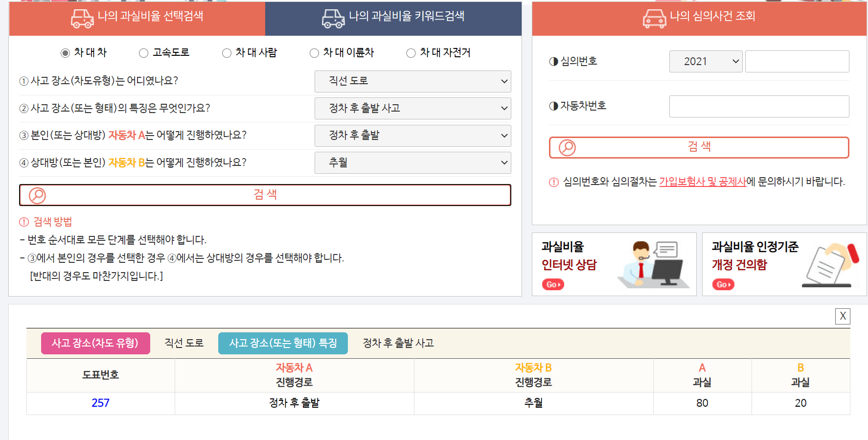The width and height of the screenshot is (868, 440).
Task: Switch to 나의 과실비율 키워드검색 tab
Action: pyautogui.click(x=393, y=19)
